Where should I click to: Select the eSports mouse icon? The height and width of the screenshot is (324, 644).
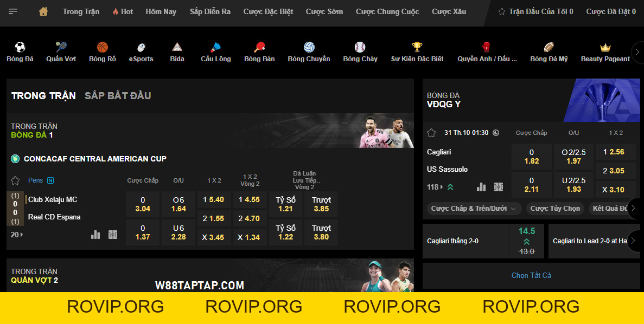click(141, 47)
